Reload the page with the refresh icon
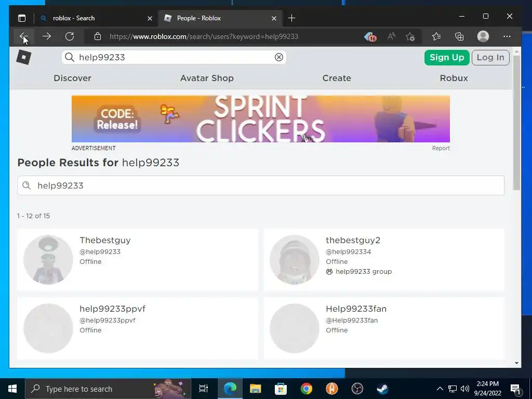Screen dimensions: 532x399 [70, 36]
